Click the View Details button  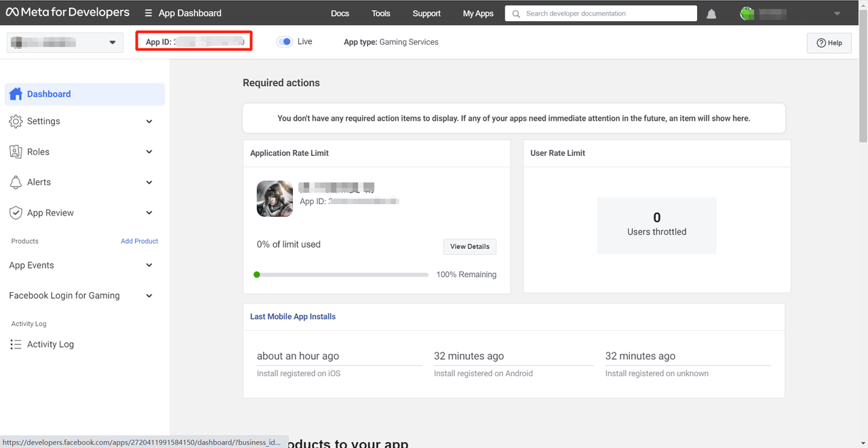click(469, 247)
